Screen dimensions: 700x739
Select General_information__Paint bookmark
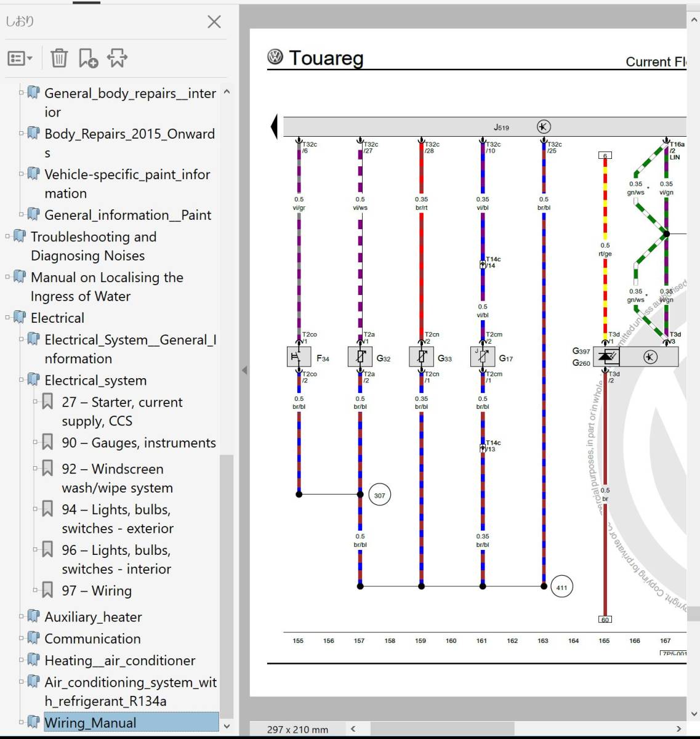pos(128,215)
